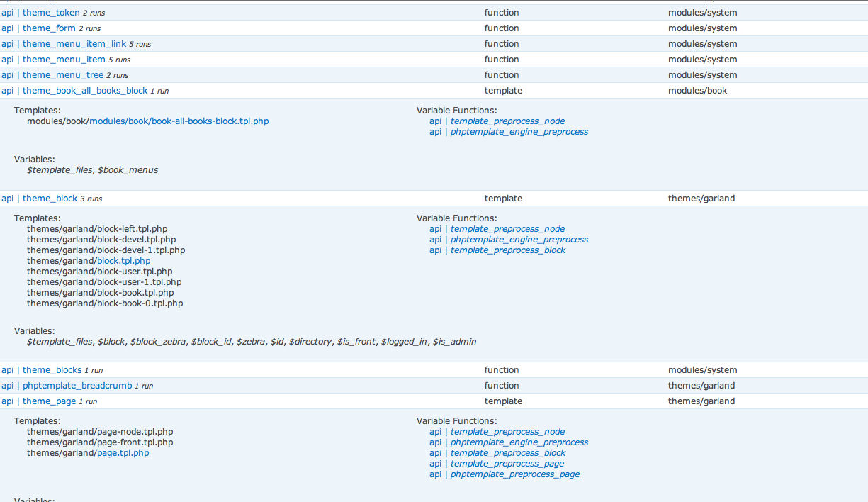The height and width of the screenshot is (502, 868).
Task: Click template_preprocess_block under theme_block section
Action: coord(508,250)
